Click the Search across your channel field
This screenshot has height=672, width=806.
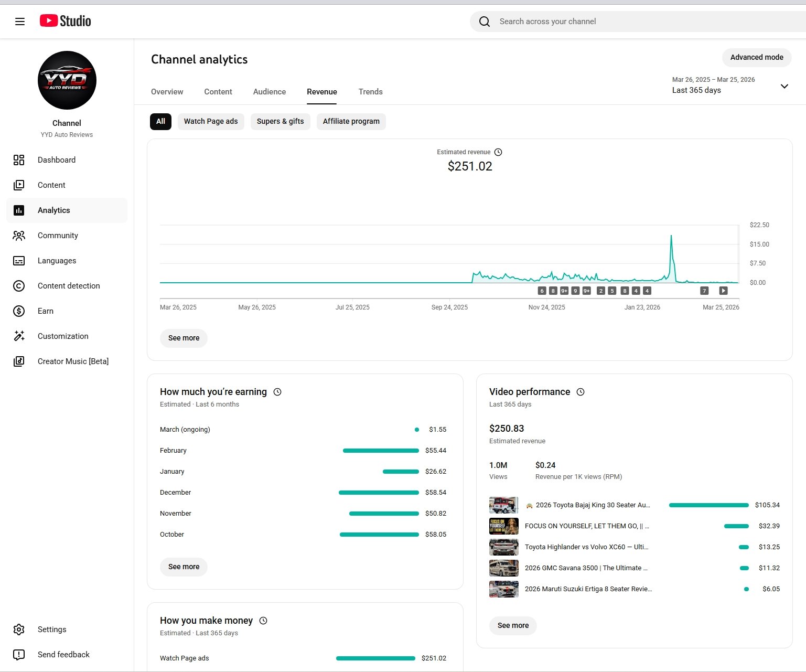pyautogui.click(x=629, y=22)
